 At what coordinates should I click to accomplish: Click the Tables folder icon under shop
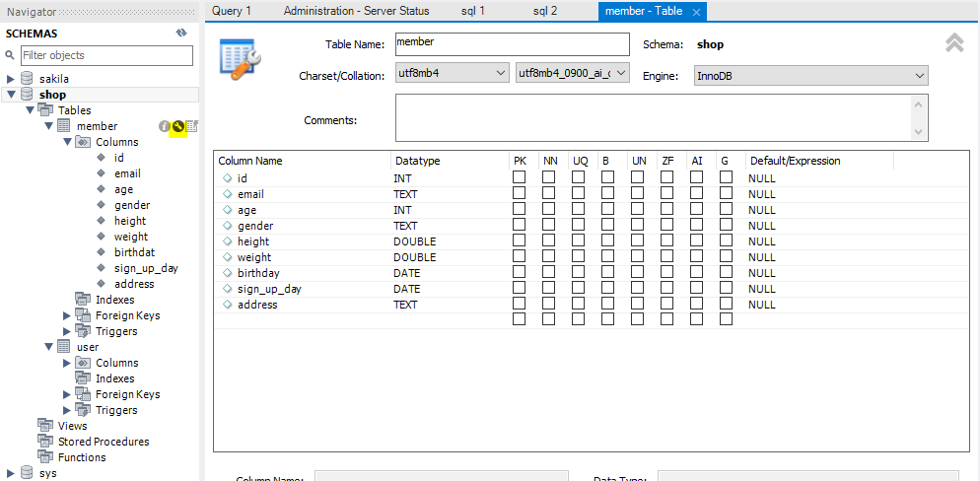(x=45, y=110)
